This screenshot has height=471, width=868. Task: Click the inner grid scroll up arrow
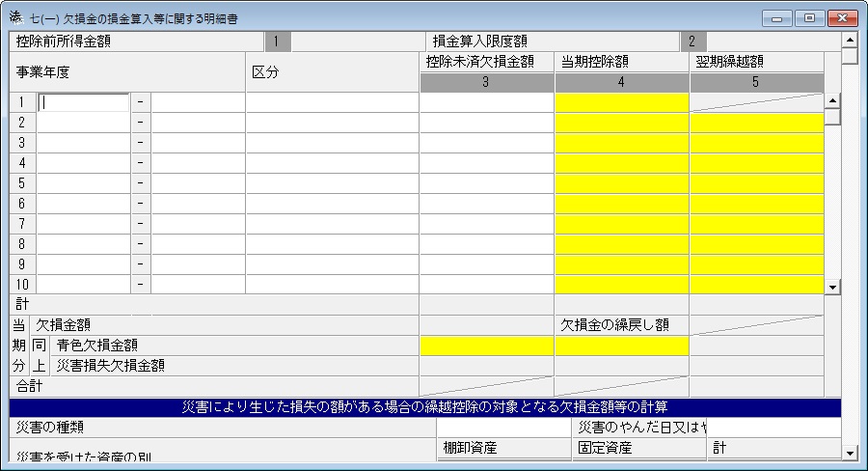point(832,100)
